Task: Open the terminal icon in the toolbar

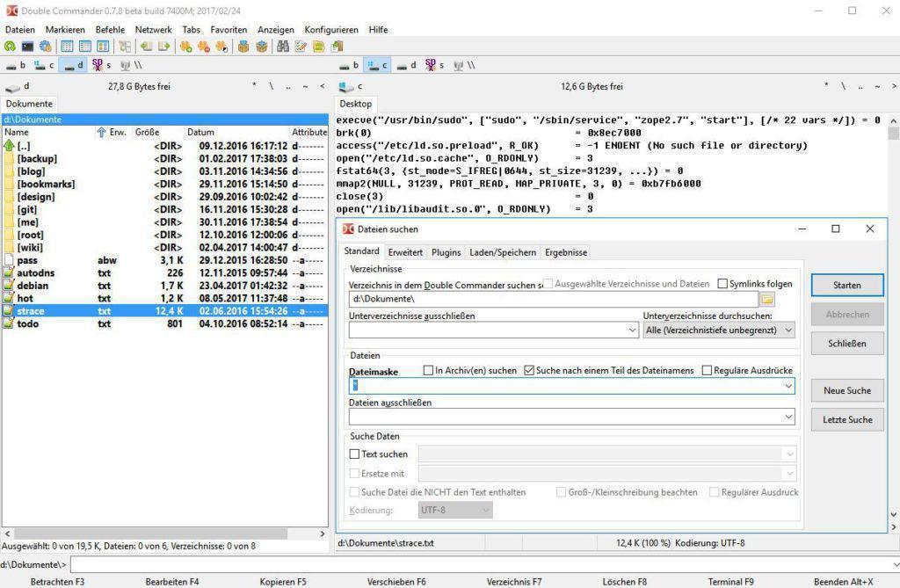Action: click(x=27, y=47)
